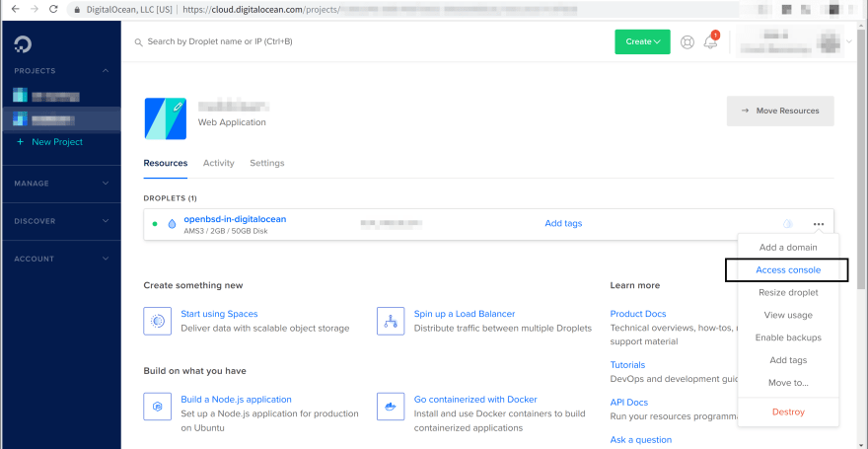
Task: Click the browser forward arrow
Action: (x=34, y=9)
